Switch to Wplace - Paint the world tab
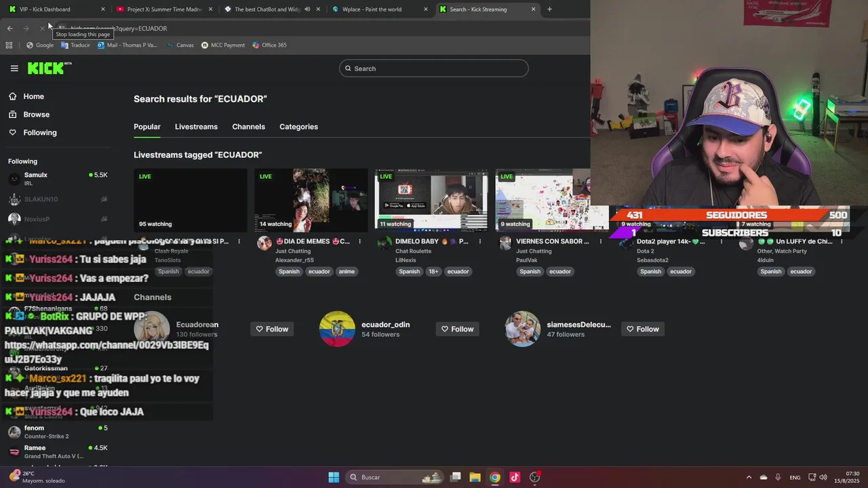Screen dimensions: 868x488 [378, 9]
